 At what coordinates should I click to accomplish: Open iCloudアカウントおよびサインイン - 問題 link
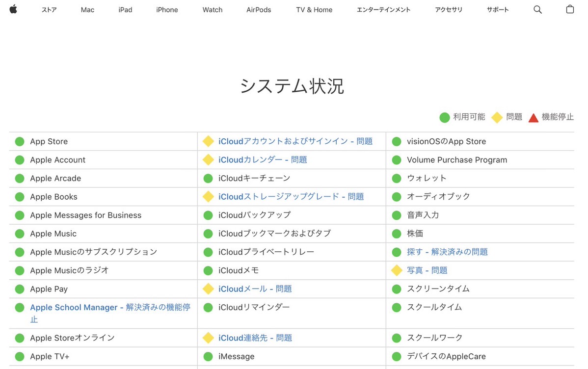(295, 141)
